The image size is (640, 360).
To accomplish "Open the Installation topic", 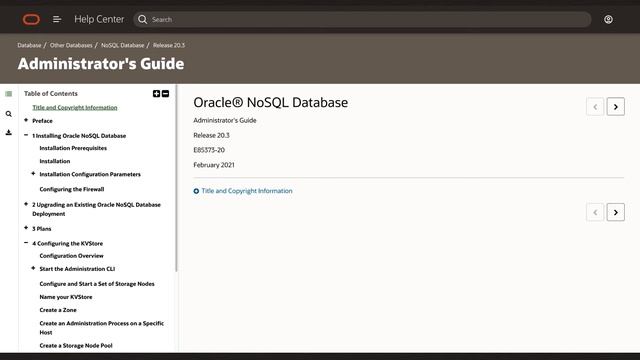I will (x=55, y=161).
